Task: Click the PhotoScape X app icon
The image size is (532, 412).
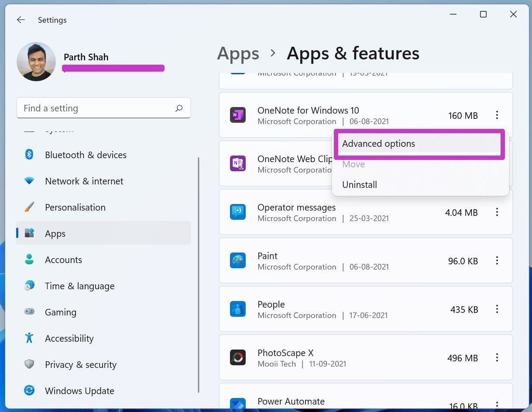Action: (x=238, y=357)
